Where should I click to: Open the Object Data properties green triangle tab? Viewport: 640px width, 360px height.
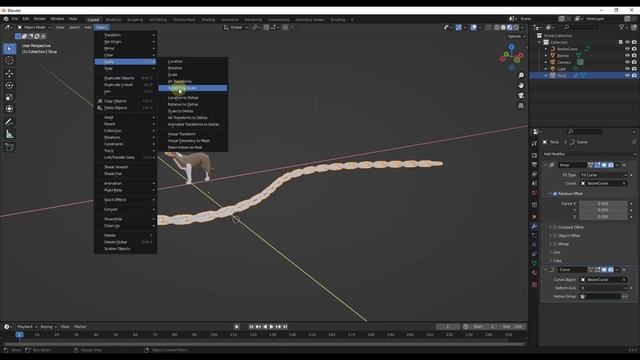[534, 264]
